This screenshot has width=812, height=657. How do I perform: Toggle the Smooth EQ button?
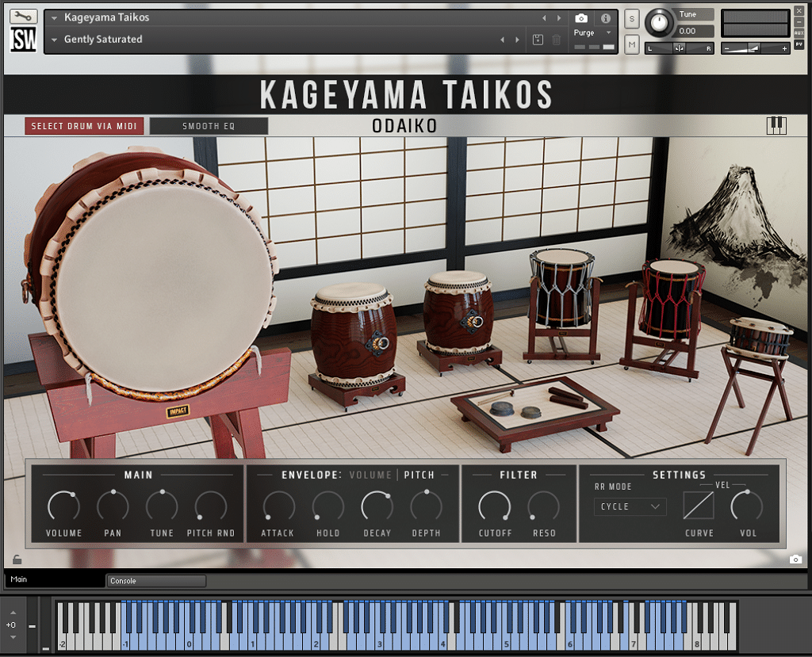(x=209, y=126)
